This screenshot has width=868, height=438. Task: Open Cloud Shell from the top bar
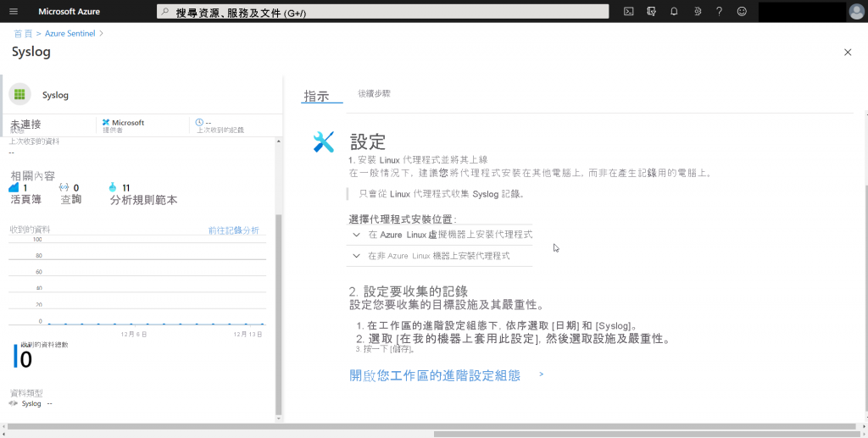pos(628,11)
